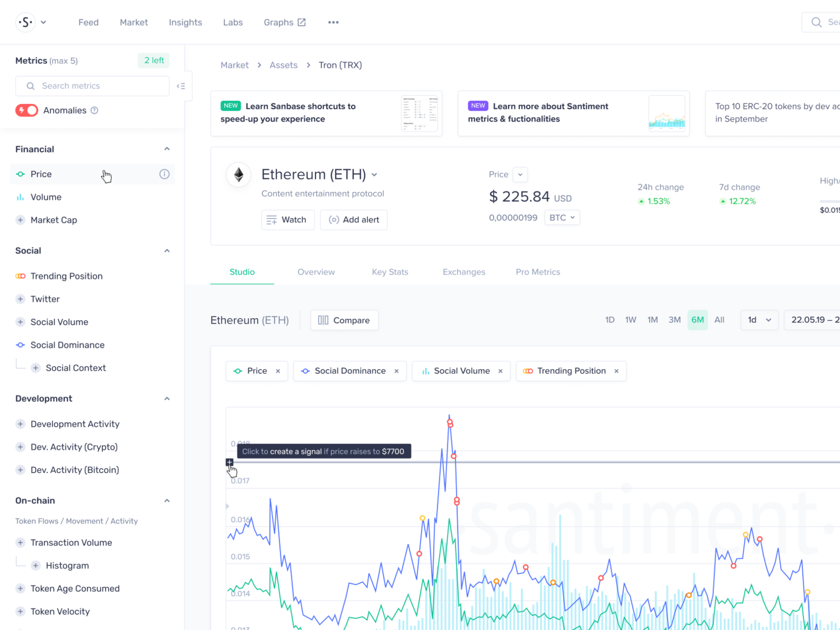Open the BTC currency dropdown
Image resolution: width=840 pixels, height=630 pixels.
(562, 217)
